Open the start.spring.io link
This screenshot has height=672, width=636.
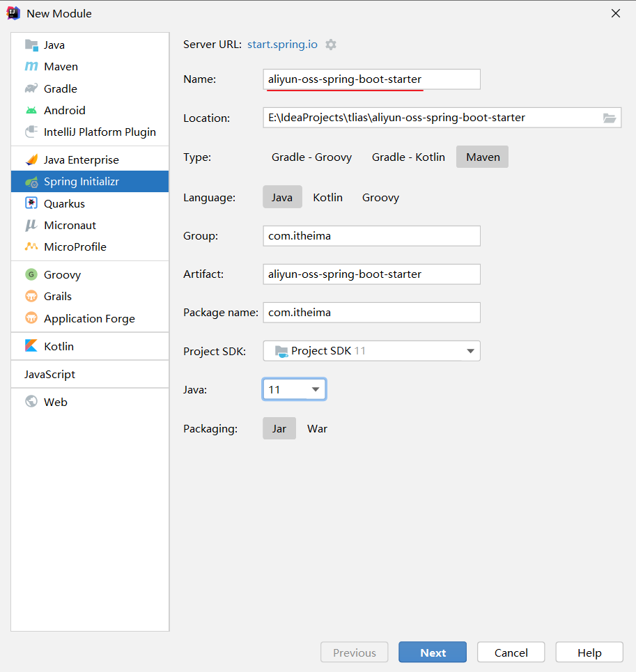tap(282, 45)
